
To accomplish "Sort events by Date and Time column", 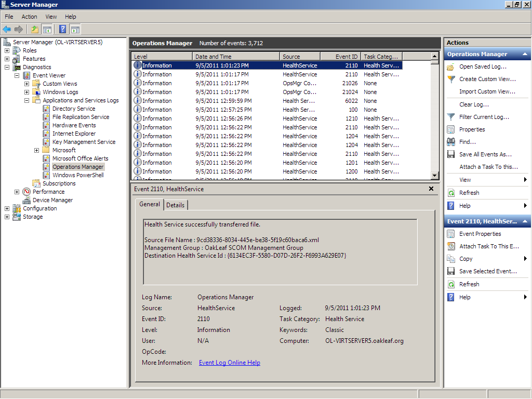I will [236, 56].
